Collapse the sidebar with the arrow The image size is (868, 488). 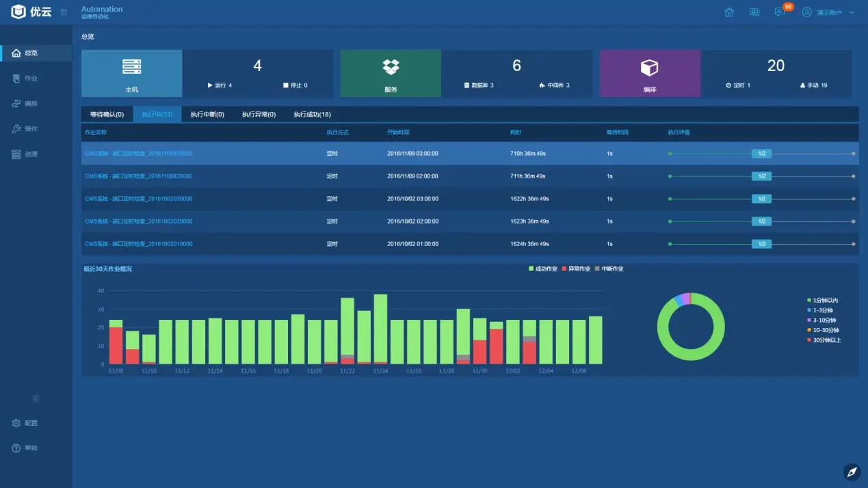tap(36, 398)
